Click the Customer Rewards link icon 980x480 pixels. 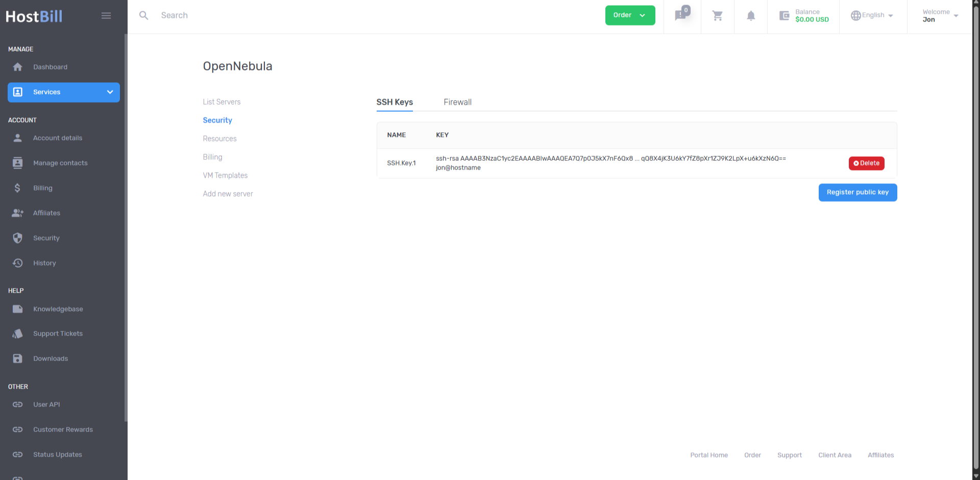(x=18, y=429)
